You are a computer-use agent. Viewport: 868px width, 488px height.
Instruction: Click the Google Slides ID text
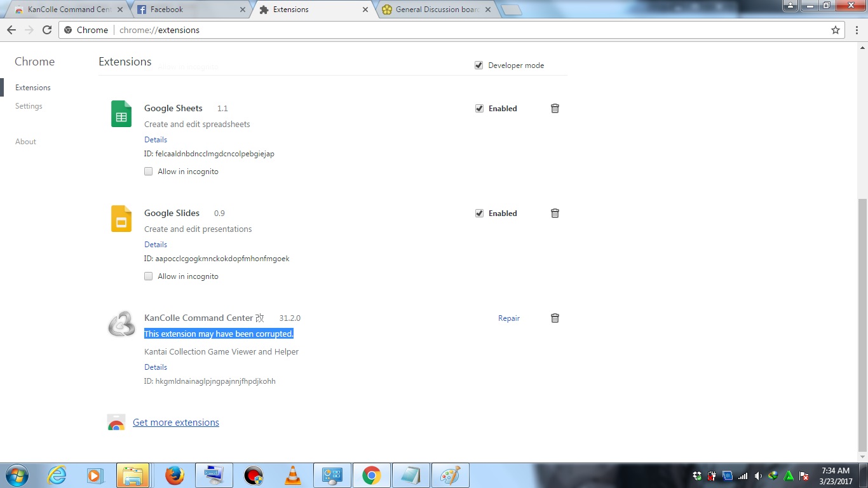click(217, 259)
